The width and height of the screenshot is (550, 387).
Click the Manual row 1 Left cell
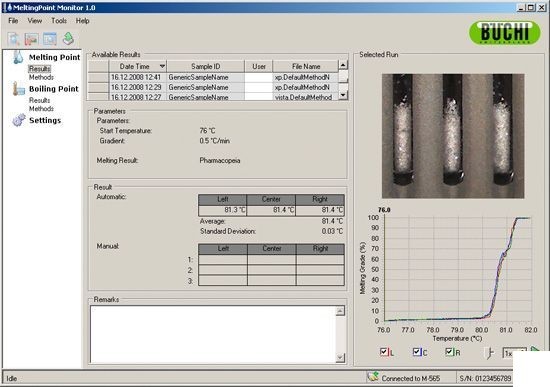[x=223, y=260]
